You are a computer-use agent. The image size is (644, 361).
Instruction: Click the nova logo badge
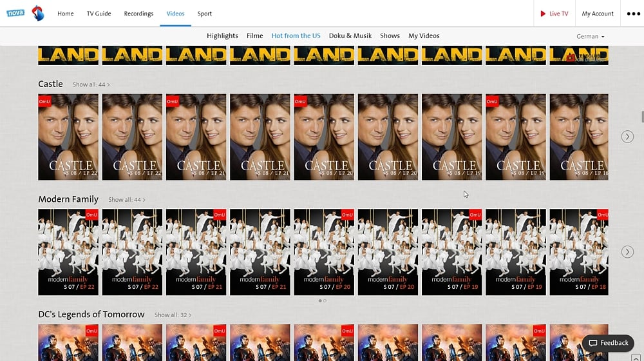pos(15,13)
